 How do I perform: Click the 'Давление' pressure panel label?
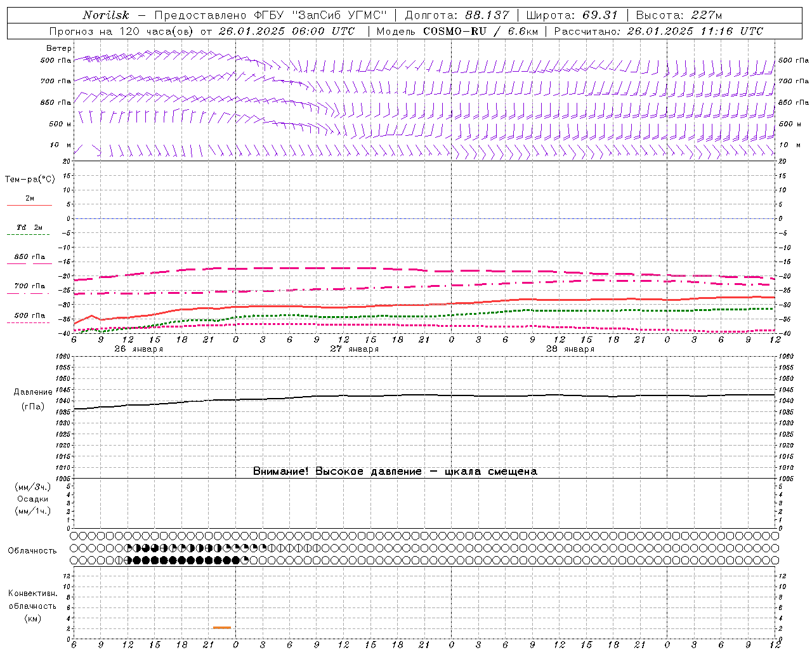33,392
